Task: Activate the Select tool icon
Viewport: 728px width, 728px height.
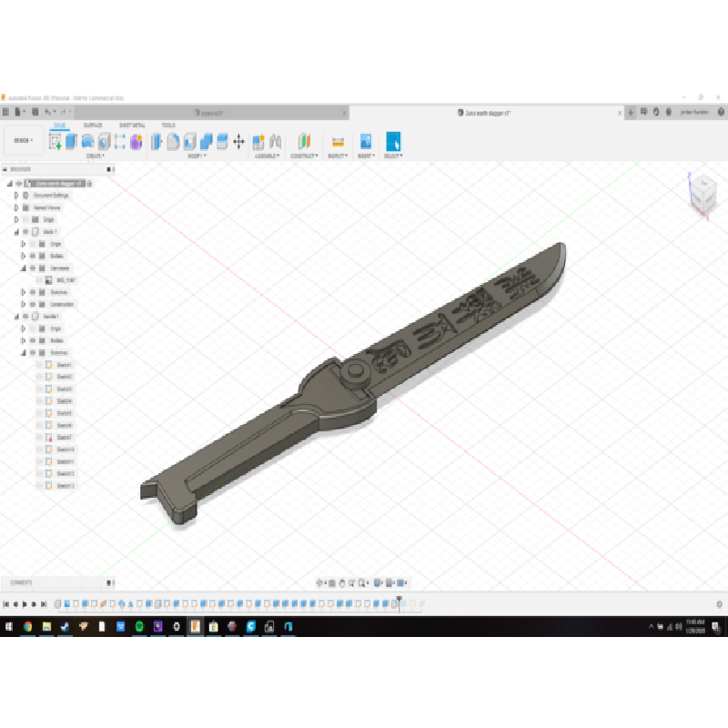Action: (x=393, y=141)
